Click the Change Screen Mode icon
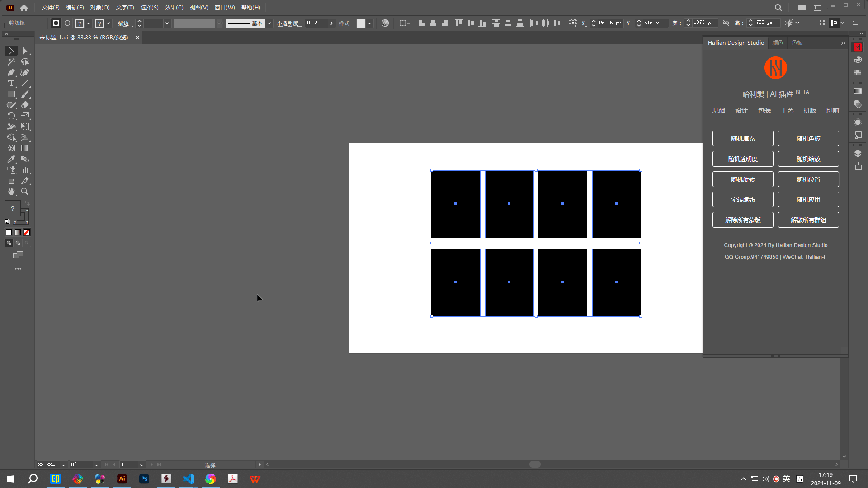This screenshot has width=868, height=488. point(18,255)
